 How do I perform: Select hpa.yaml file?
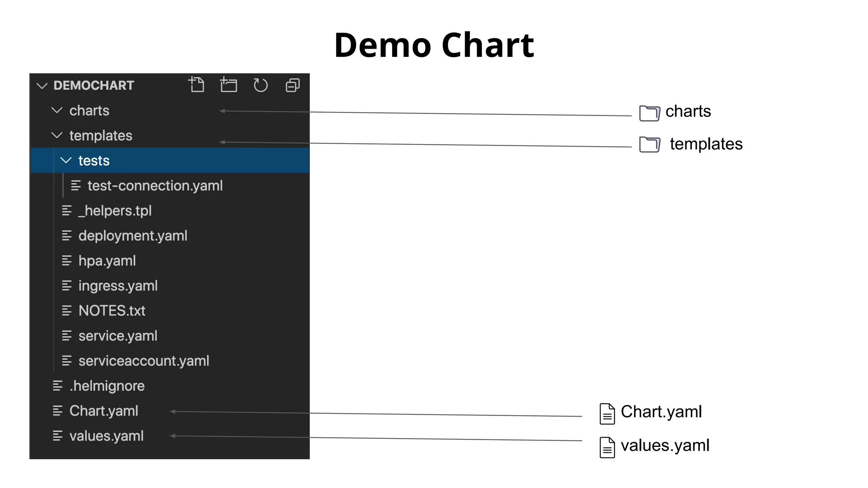(107, 261)
